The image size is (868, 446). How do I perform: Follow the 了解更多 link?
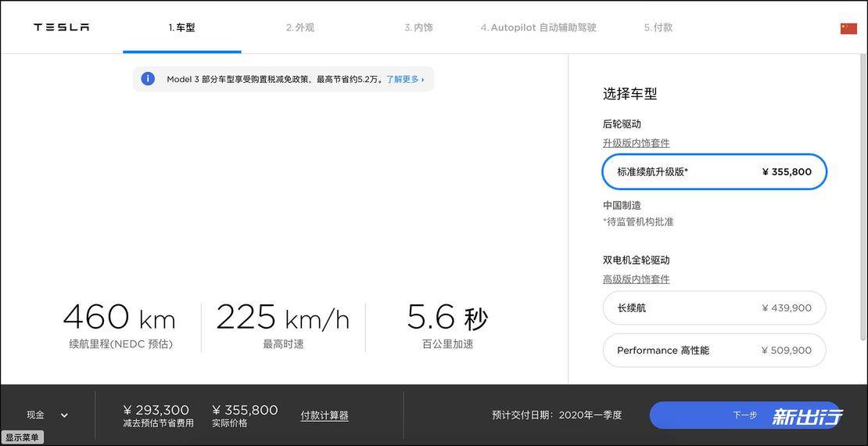[x=405, y=79]
